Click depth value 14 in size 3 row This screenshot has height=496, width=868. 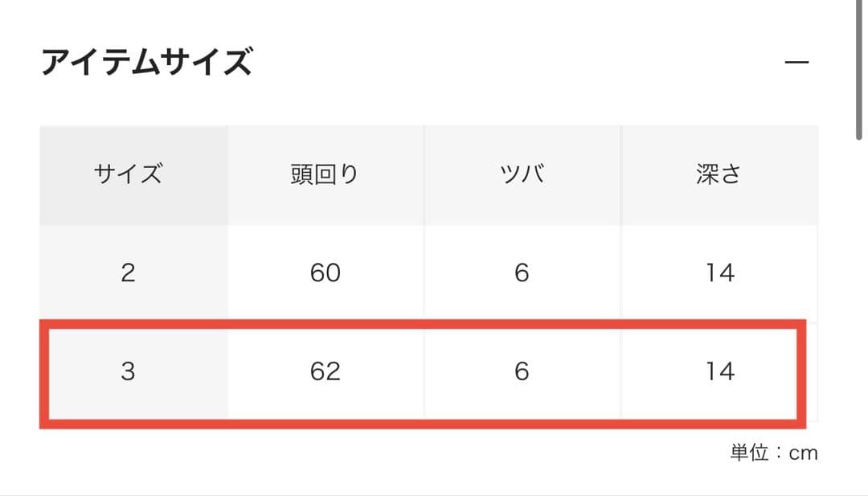[720, 371]
